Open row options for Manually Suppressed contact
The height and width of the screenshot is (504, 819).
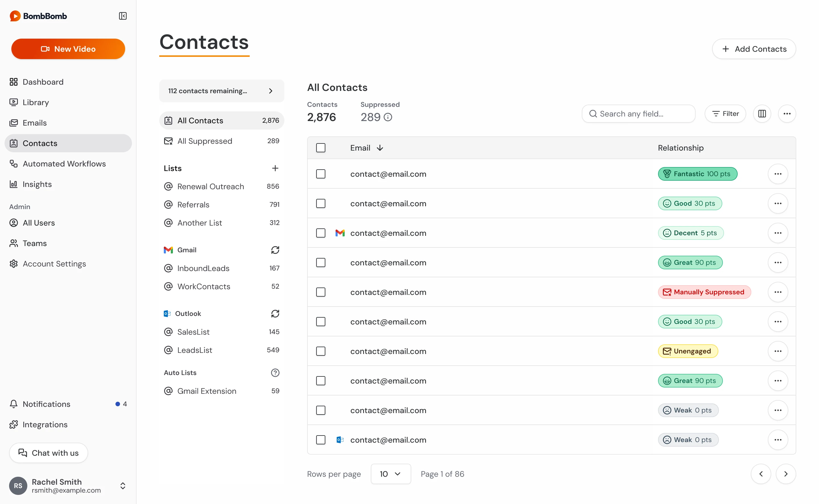click(x=778, y=292)
